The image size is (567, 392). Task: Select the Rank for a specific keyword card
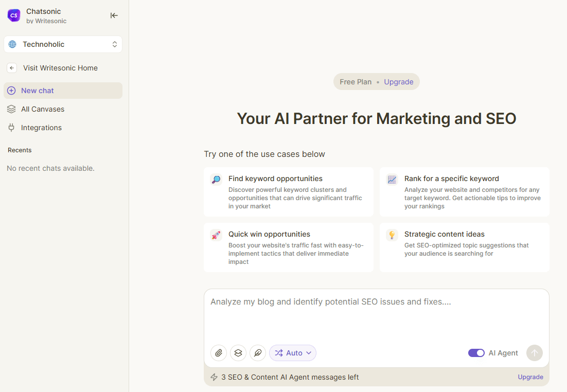click(464, 192)
